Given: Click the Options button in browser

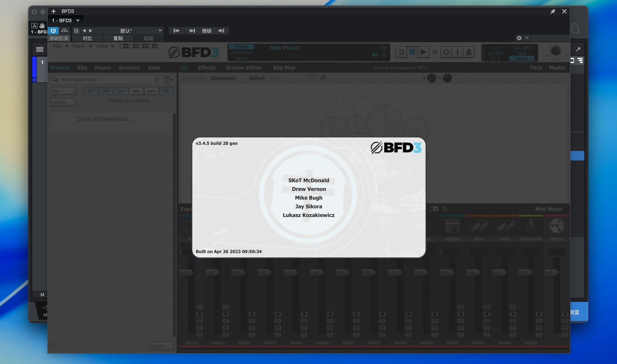Looking at the screenshot, I should 161,346.
